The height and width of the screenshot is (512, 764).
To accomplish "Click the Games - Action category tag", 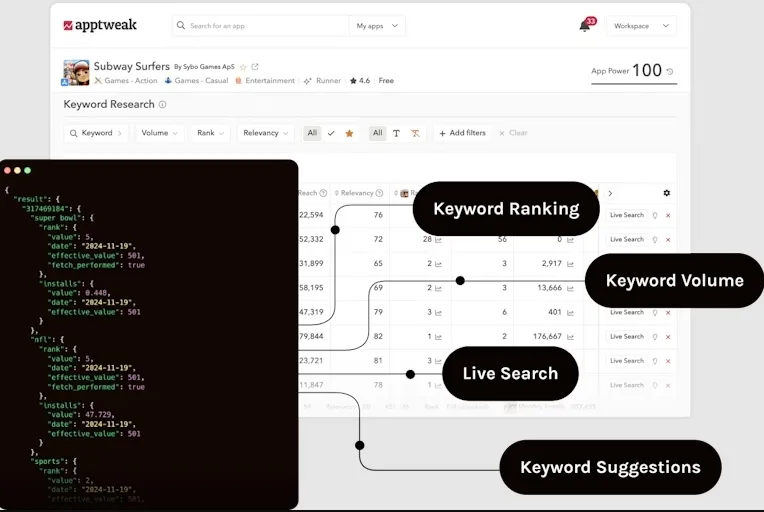I will point(126,81).
